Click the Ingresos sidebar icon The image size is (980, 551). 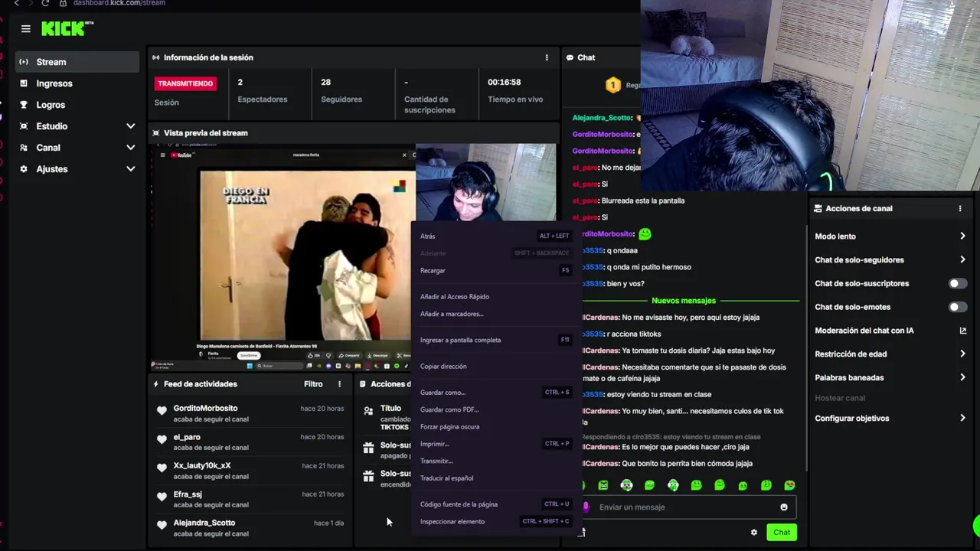pos(24,83)
